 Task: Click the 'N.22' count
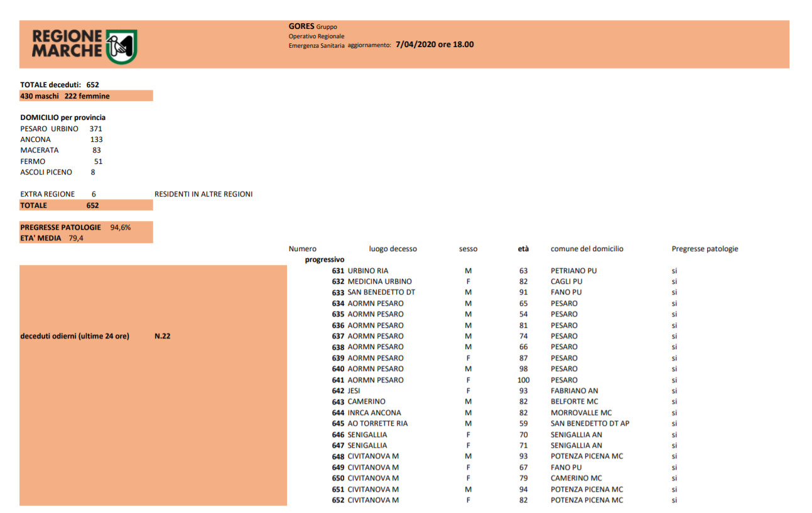[163, 336]
